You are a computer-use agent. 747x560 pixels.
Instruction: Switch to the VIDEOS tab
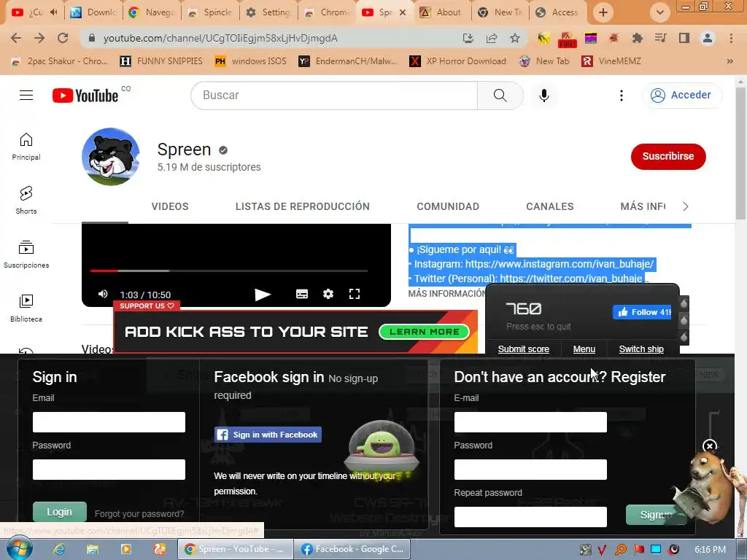(x=170, y=206)
